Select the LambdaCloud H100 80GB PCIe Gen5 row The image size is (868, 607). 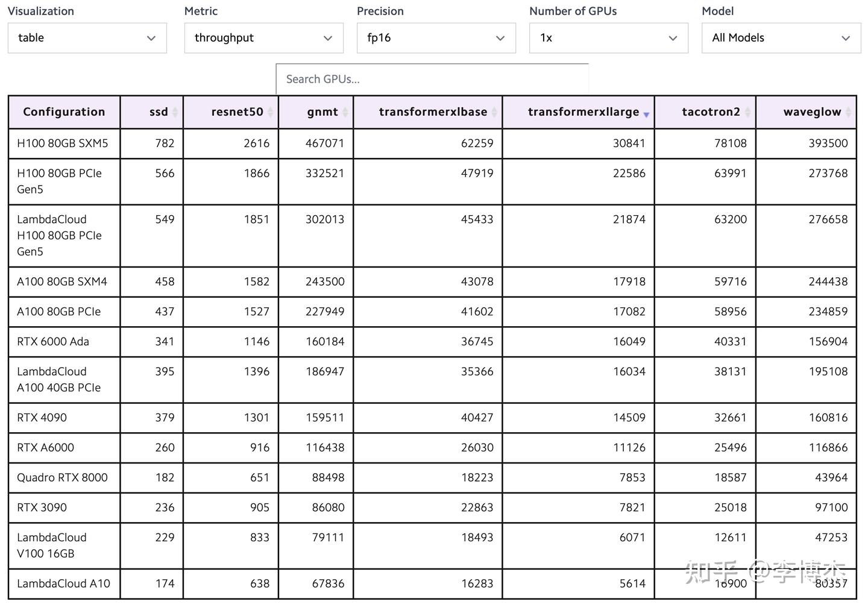59,236
